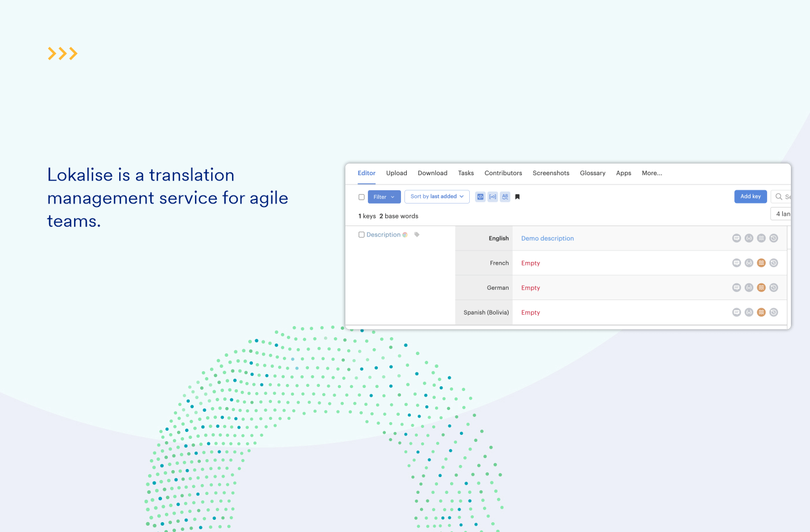Click the Empty German translation
The width and height of the screenshot is (810, 532).
[x=531, y=287]
